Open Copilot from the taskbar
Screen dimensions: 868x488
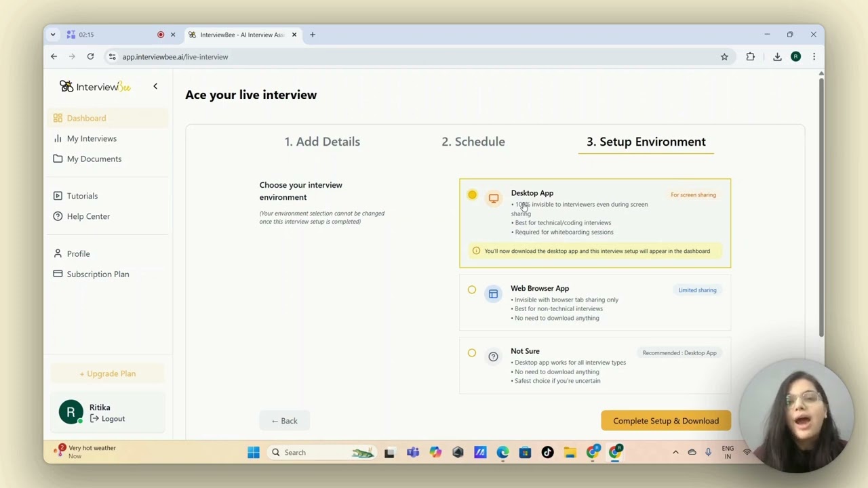(x=435, y=452)
